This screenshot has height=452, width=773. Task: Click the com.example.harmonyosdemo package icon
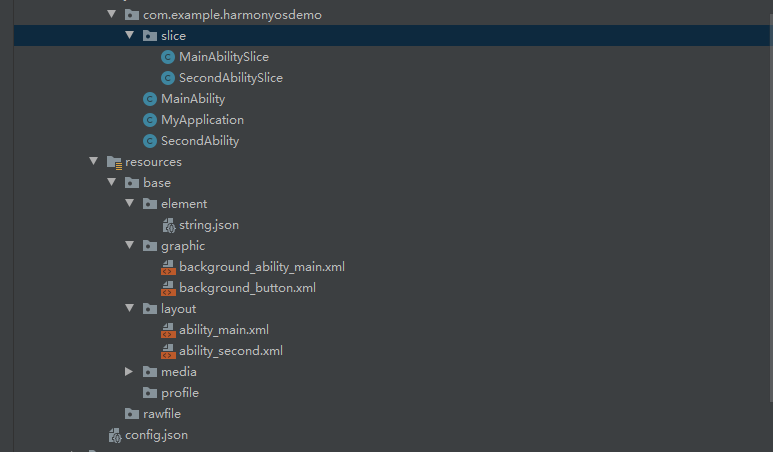coord(132,15)
